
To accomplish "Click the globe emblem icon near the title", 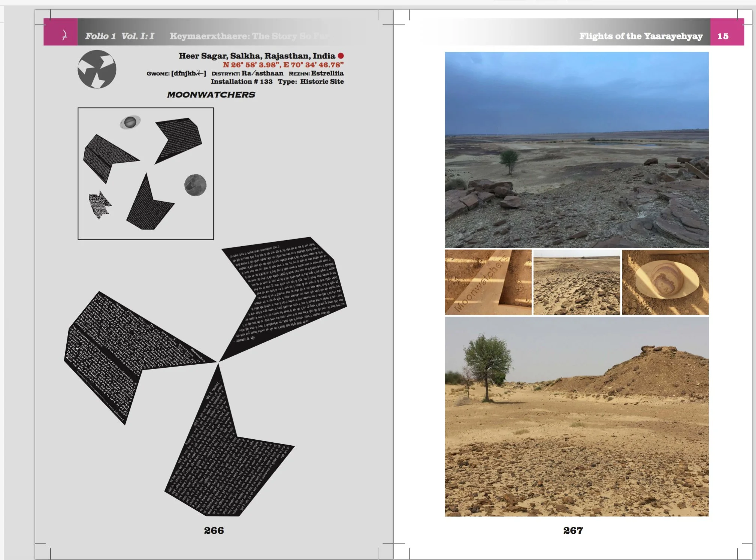I will (x=97, y=70).
